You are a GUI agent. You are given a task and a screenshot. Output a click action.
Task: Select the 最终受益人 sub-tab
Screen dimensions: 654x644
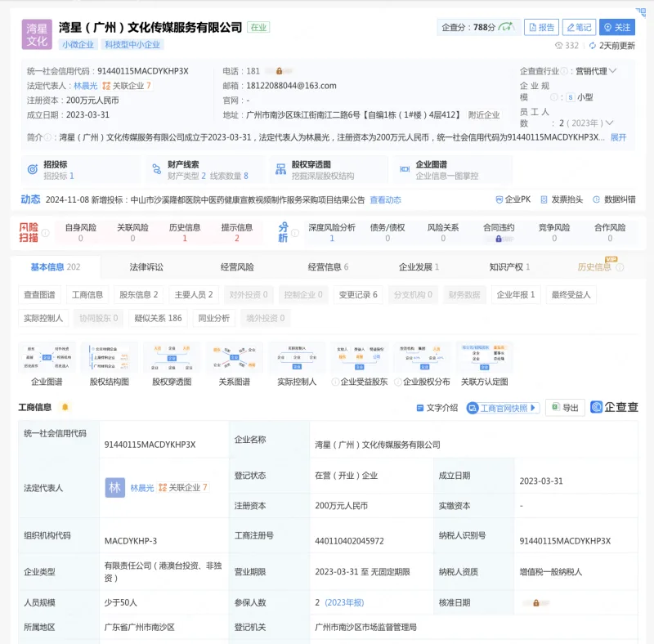tap(571, 295)
